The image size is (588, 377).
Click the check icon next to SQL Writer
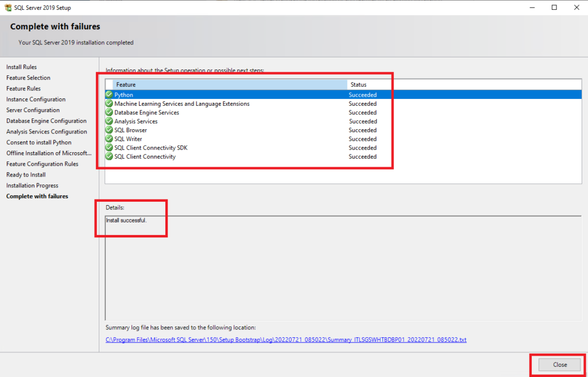click(x=109, y=139)
